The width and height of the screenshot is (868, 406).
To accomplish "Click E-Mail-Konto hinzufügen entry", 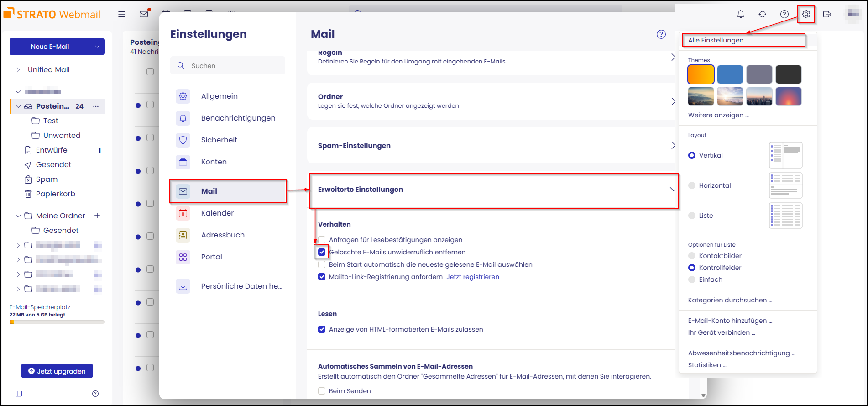I will [x=730, y=321].
